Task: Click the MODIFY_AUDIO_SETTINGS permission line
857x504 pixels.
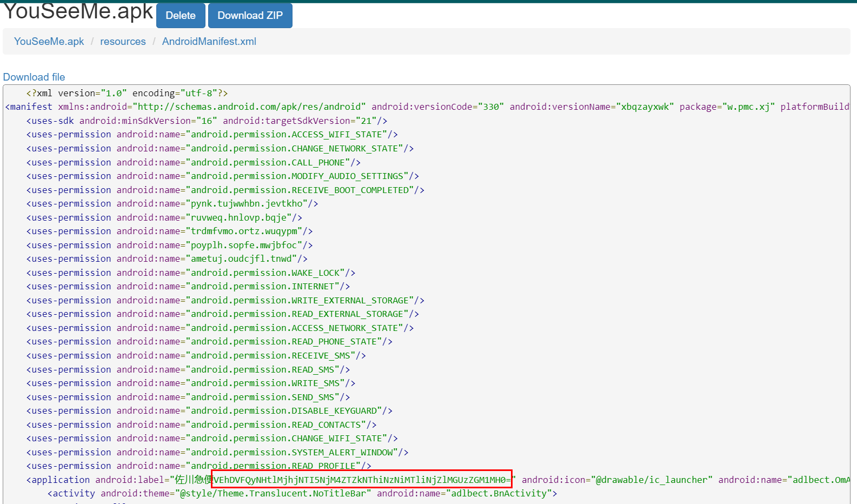Action: pyautogui.click(x=223, y=176)
